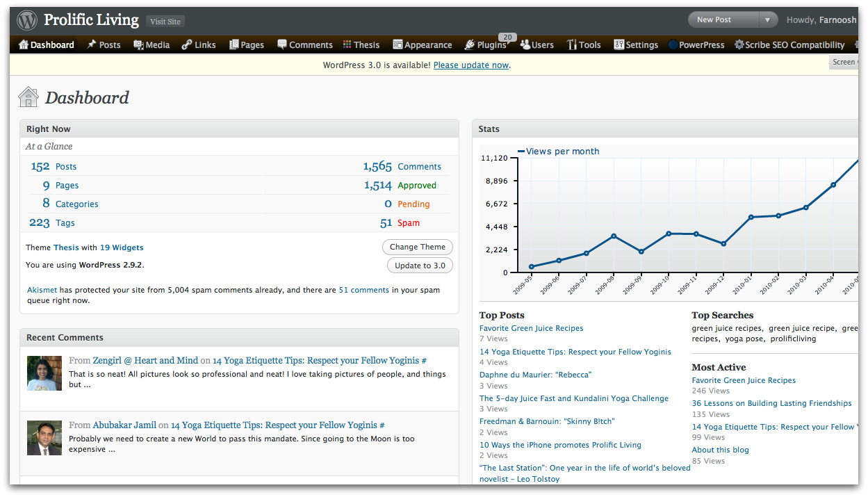Click the WordPress logo icon
Viewport: 868px width, 497px height.
27,20
